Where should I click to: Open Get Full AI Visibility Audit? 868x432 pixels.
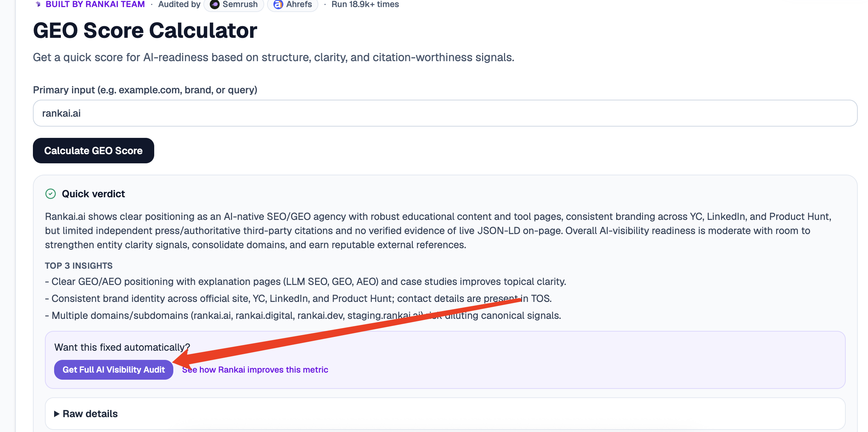[x=114, y=369]
